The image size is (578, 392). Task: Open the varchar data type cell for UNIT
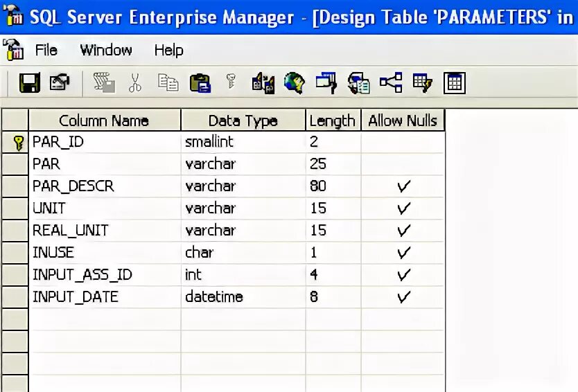pos(243,208)
